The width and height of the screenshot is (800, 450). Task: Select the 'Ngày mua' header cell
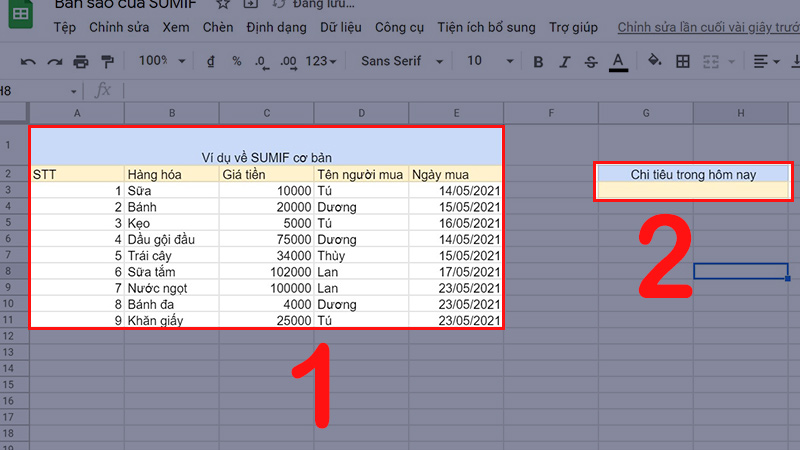(x=456, y=174)
